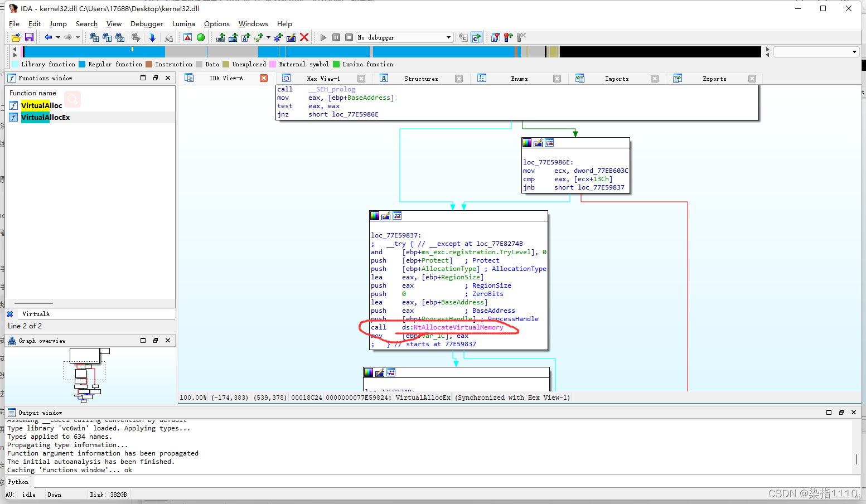Search next code with binoculars icon
Viewport: 866px width, 504px height.
coord(94,37)
